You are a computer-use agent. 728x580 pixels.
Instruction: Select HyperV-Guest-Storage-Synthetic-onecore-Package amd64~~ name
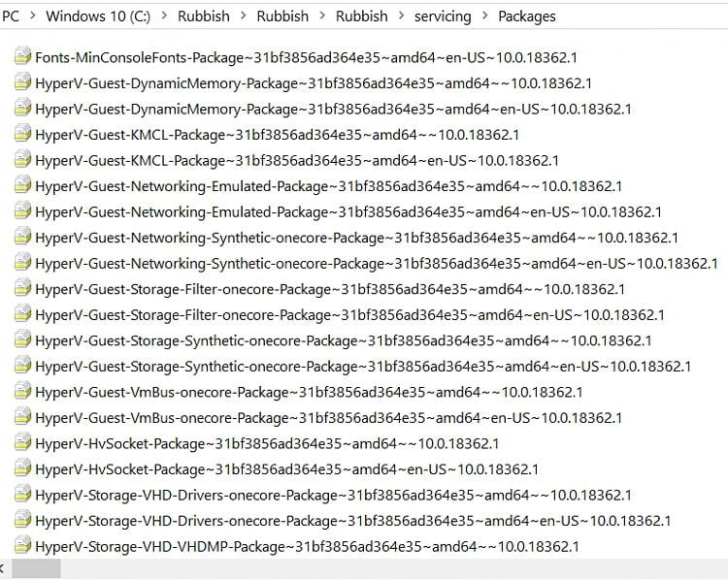344,341
